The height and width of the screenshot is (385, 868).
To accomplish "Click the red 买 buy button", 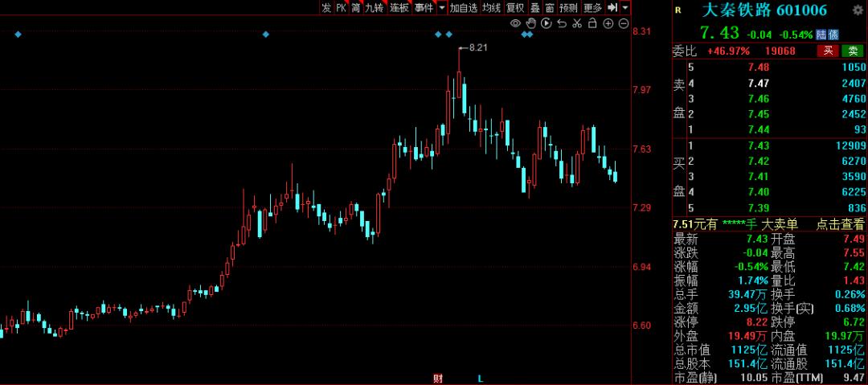I will (x=828, y=51).
